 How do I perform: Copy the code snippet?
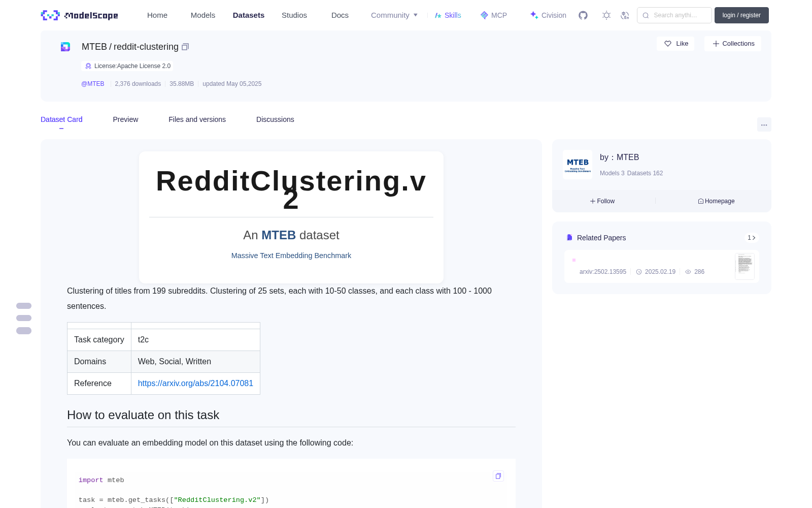click(498, 476)
